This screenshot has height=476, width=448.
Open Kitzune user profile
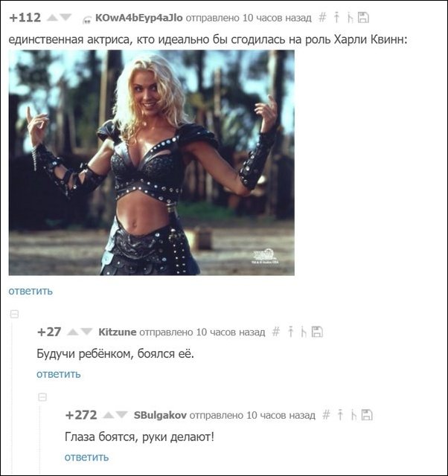(118, 332)
